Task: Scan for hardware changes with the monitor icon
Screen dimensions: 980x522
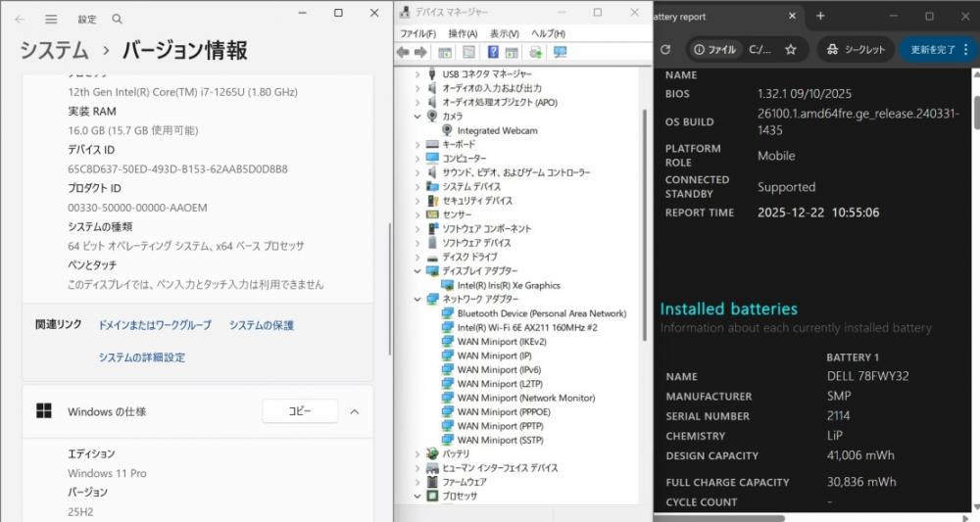Action: coord(560,53)
